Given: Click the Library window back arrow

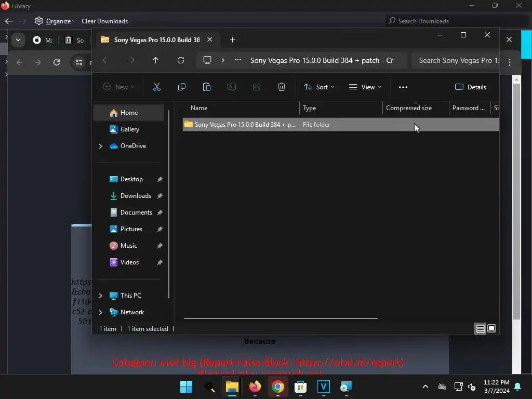Looking at the screenshot, I should (x=9, y=21).
